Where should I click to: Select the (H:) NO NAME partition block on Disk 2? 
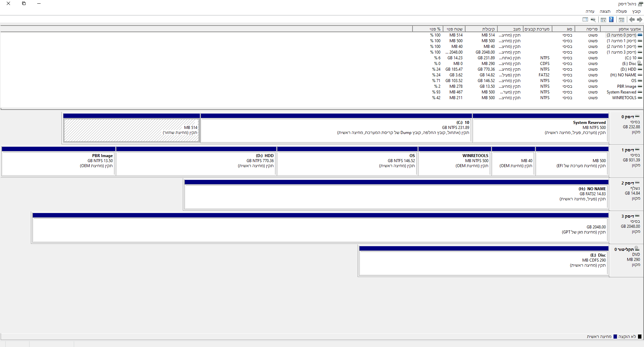396,194
